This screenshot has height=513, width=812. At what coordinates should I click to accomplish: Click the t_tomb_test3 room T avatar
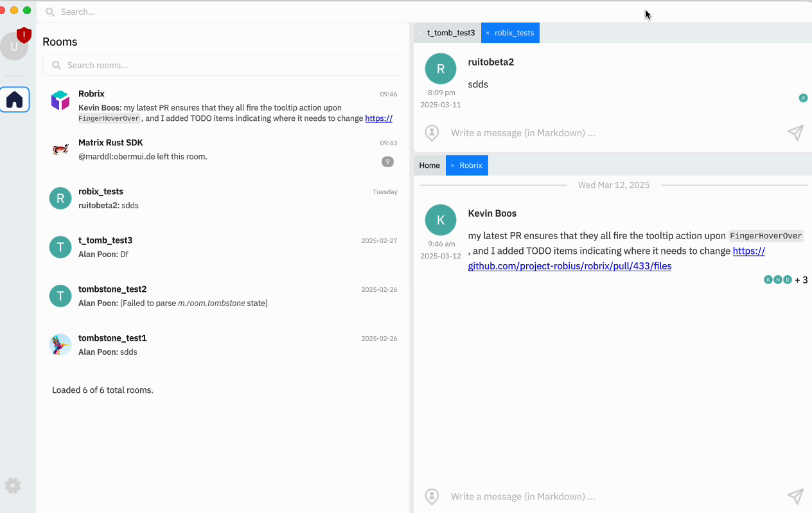(x=60, y=247)
